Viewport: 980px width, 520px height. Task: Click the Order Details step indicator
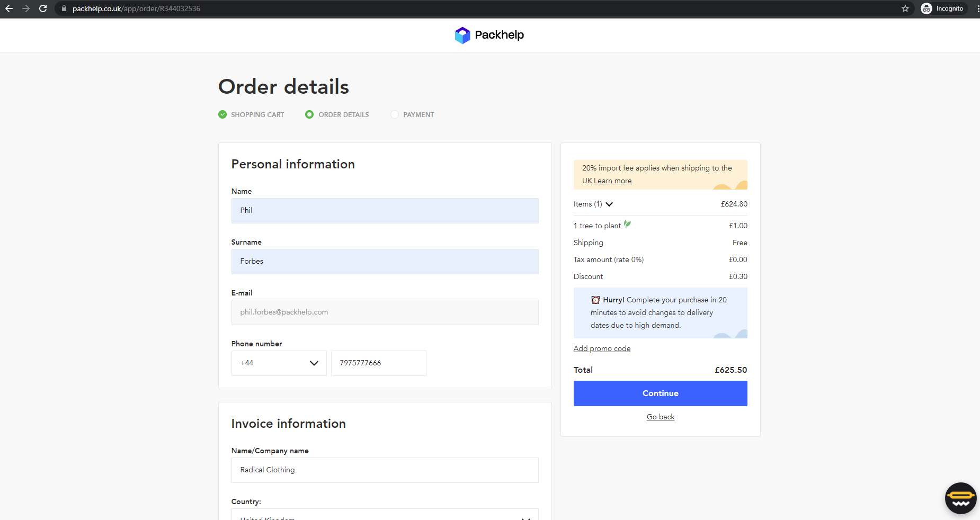(309, 114)
